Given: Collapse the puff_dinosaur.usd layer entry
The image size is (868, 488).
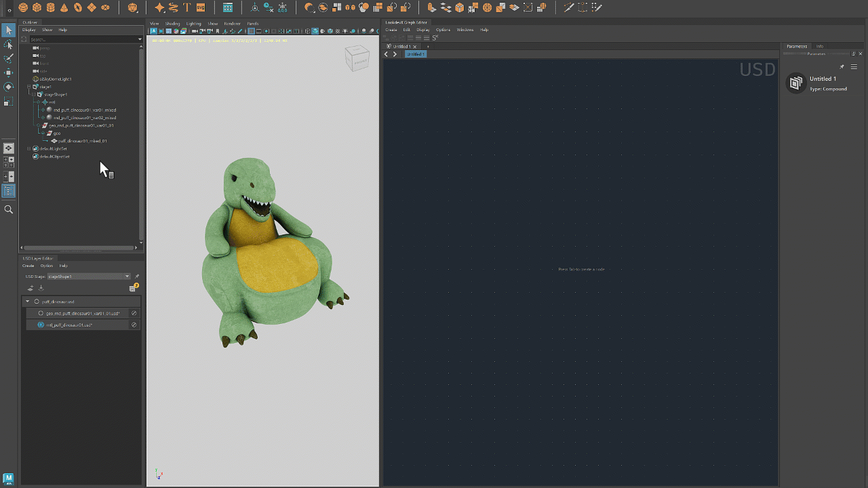Looking at the screenshot, I should click(x=27, y=302).
